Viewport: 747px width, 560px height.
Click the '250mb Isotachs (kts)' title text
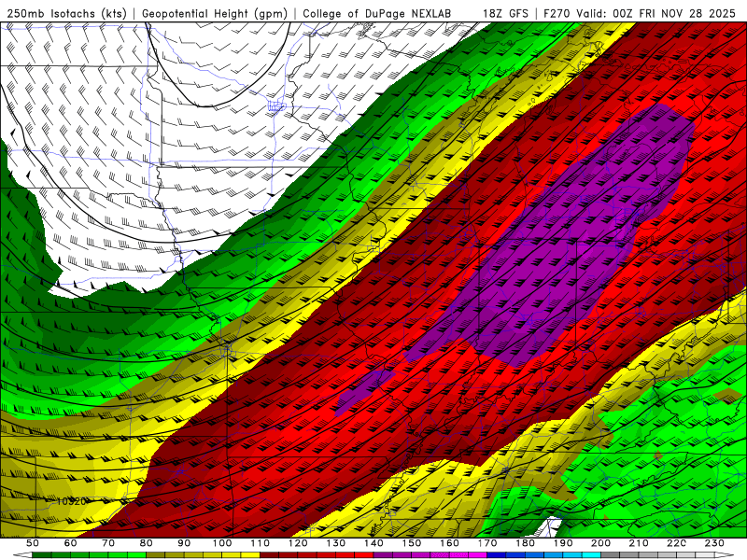[x=67, y=14]
